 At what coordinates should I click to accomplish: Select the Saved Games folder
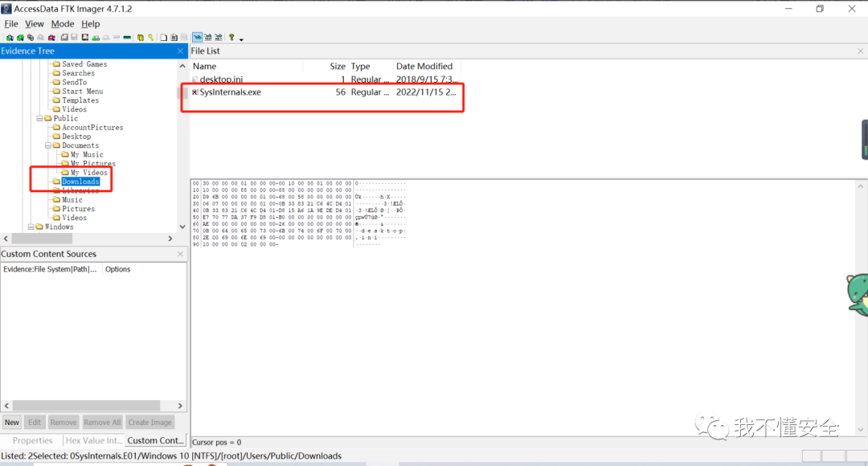(x=84, y=64)
